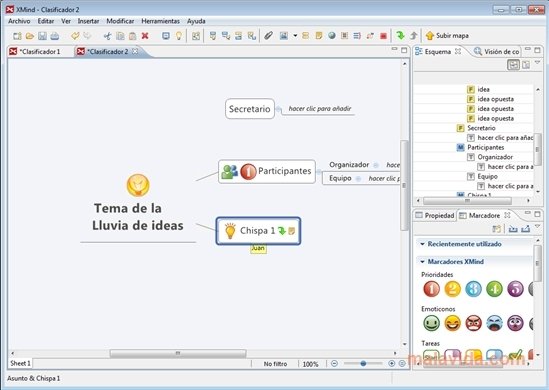Switch to the Propiedad tab

(x=435, y=215)
